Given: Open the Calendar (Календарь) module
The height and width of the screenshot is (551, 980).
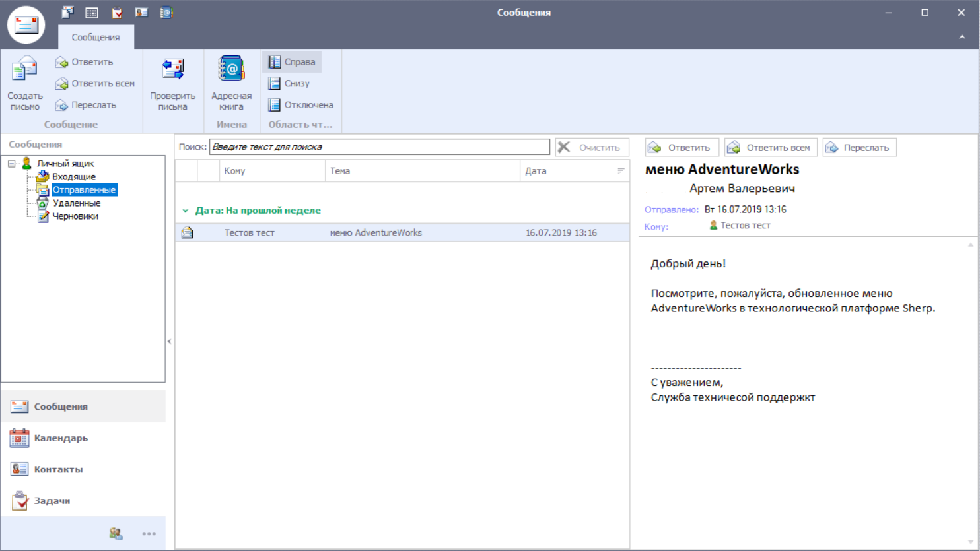Looking at the screenshot, I should pyautogui.click(x=61, y=438).
